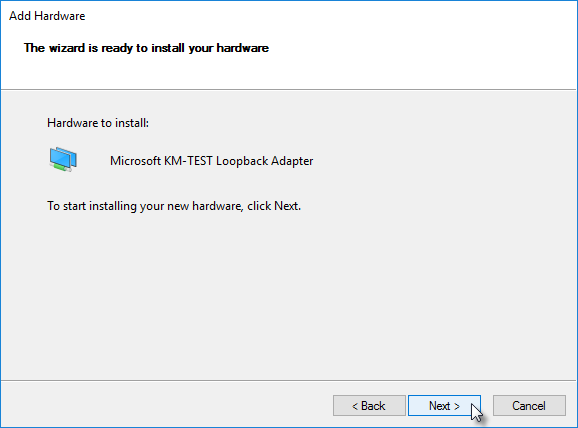Click the 'Add Hardware' window title

pos(47,16)
